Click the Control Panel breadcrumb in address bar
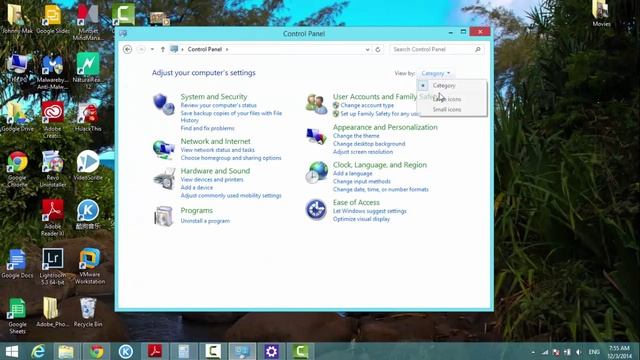This screenshot has height=360, width=640. point(204,49)
